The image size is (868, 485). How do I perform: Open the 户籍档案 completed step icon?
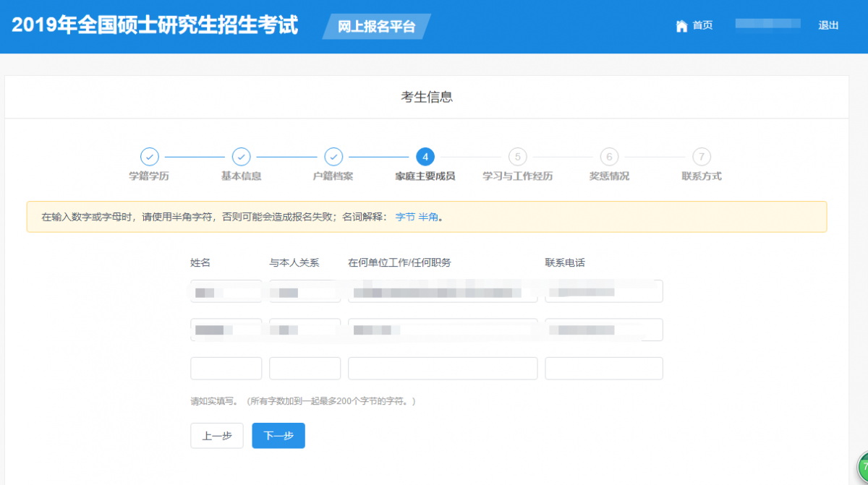[333, 157]
